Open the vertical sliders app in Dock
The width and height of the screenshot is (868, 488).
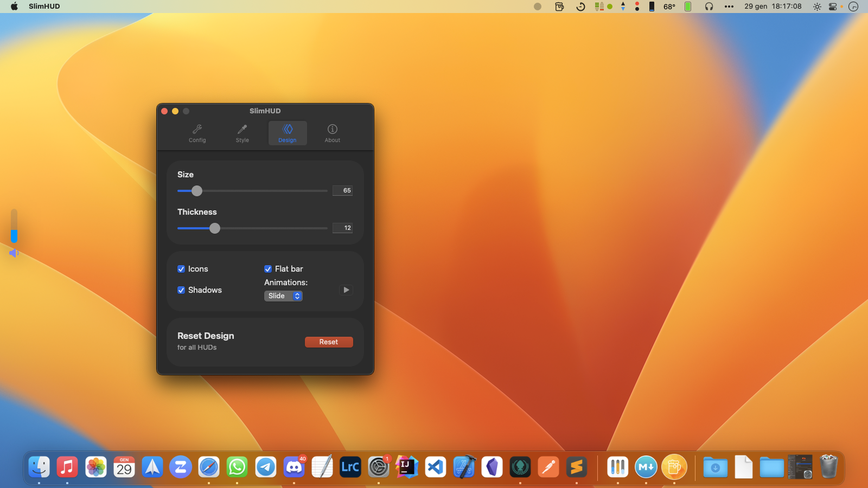[617, 467]
